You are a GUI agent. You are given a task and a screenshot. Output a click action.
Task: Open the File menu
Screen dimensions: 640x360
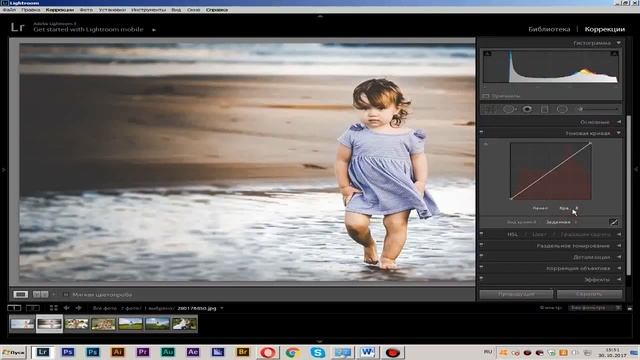[x=9, y=9]
